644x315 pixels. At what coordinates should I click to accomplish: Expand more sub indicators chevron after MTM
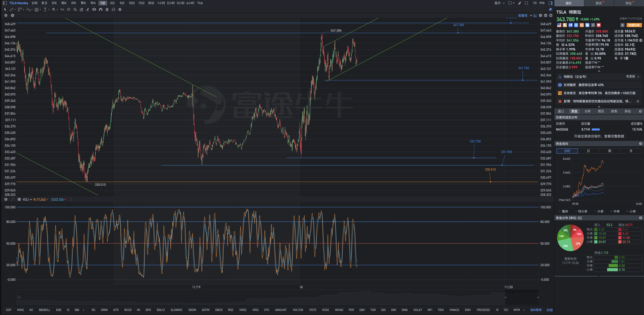pos(524,310)
